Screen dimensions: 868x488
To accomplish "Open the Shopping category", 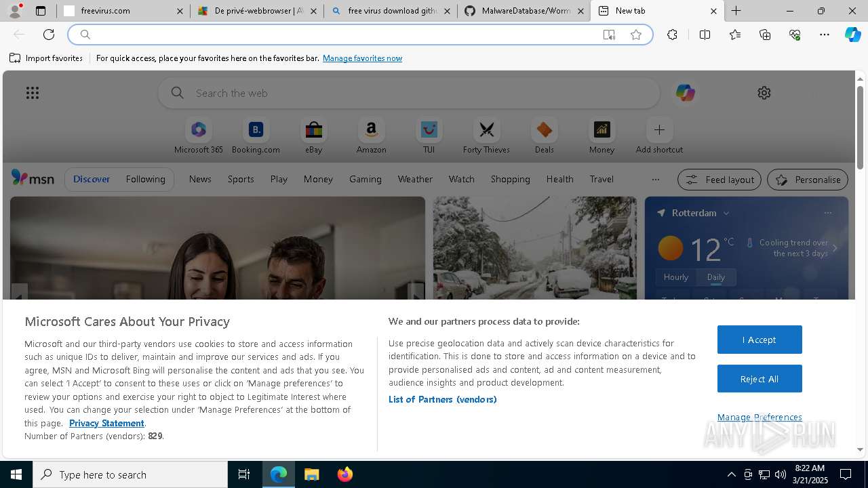I will point(510,179).
